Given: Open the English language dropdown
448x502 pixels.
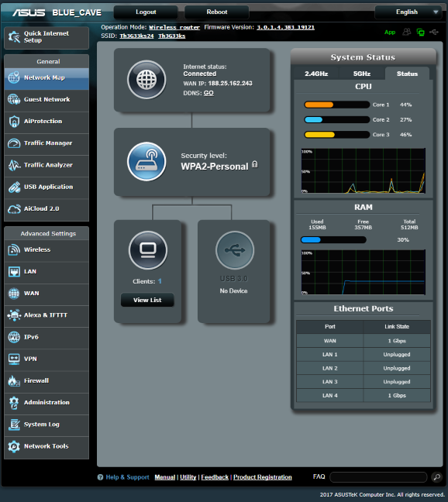Looking at the screenshot, I should (409, 12).
